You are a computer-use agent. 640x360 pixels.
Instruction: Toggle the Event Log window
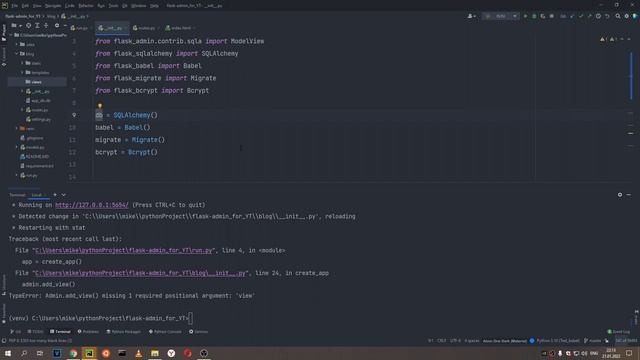pos(618,332)
